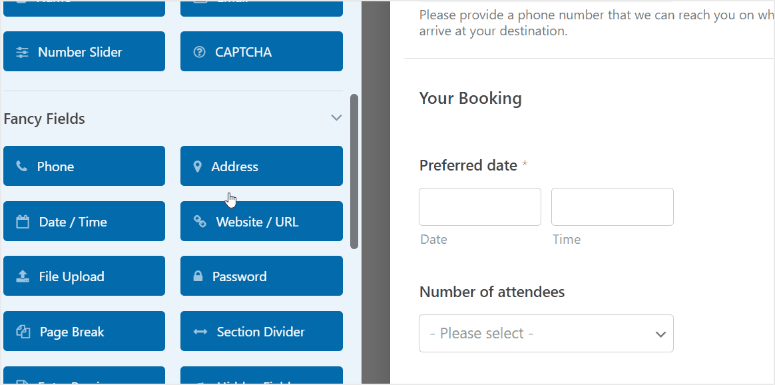The image size is (775, 385).
Task: Click the Password padlock icon
Action: 198,276
